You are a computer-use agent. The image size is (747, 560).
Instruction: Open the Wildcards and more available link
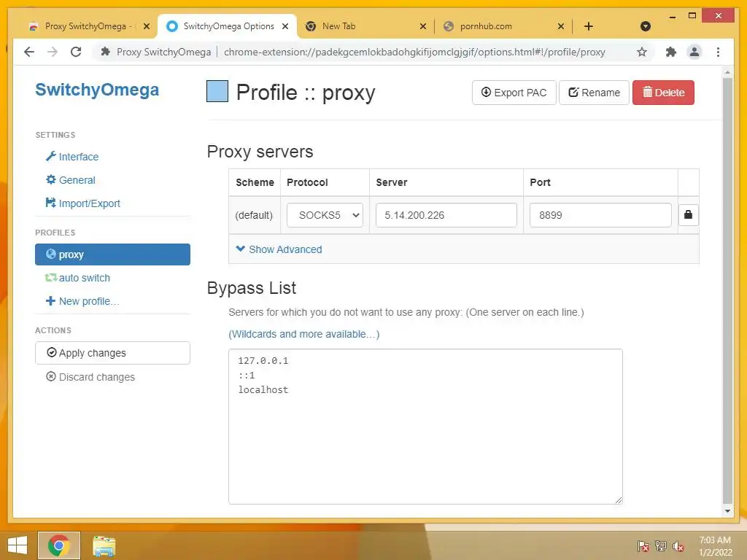point(304,334)
